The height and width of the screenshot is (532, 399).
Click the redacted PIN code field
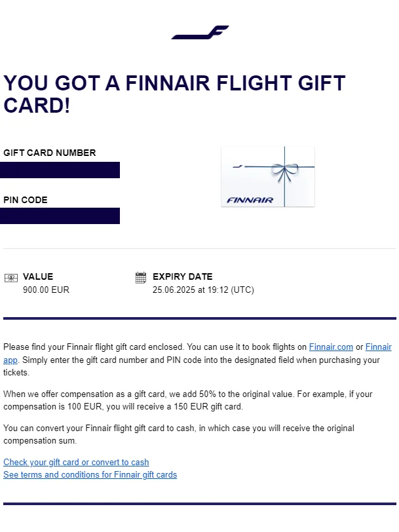pos(60,216)
